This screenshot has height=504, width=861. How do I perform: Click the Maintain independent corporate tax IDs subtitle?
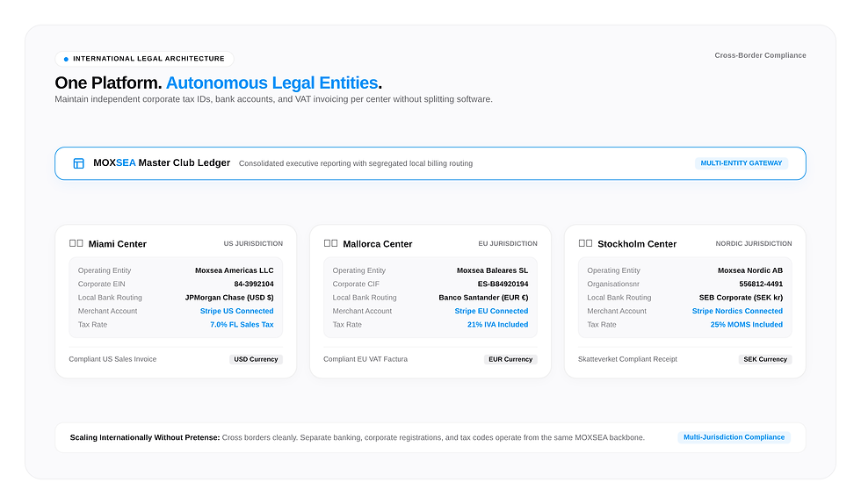point(273,99)
